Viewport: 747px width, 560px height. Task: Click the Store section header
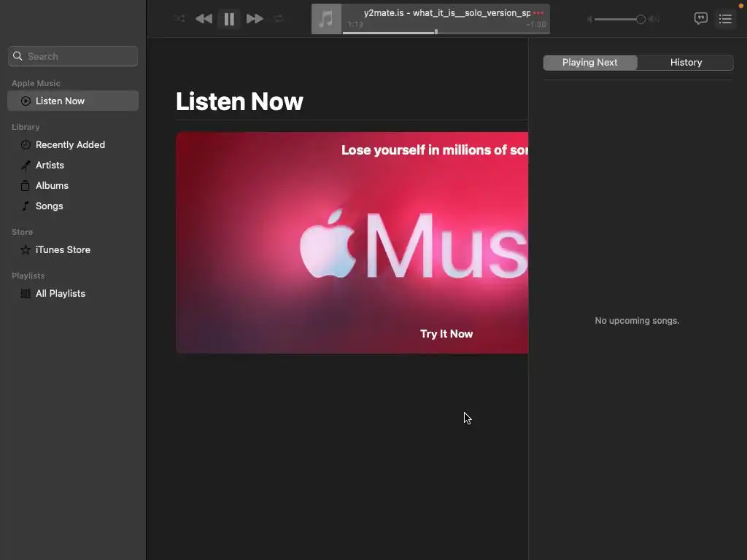pyautogui.click(x=23, y=232)
